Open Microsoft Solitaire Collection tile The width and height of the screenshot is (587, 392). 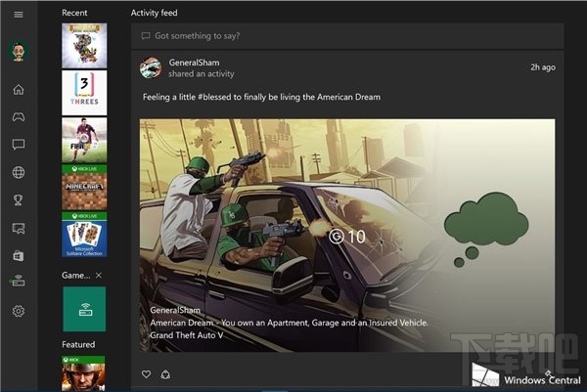pyautogui.click(x=84, y=235)
